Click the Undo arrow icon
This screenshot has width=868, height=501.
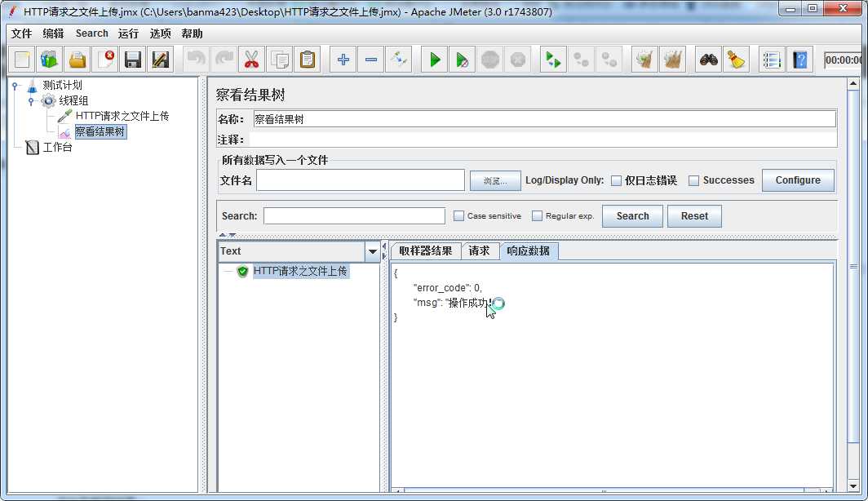[x=196, y=60]
